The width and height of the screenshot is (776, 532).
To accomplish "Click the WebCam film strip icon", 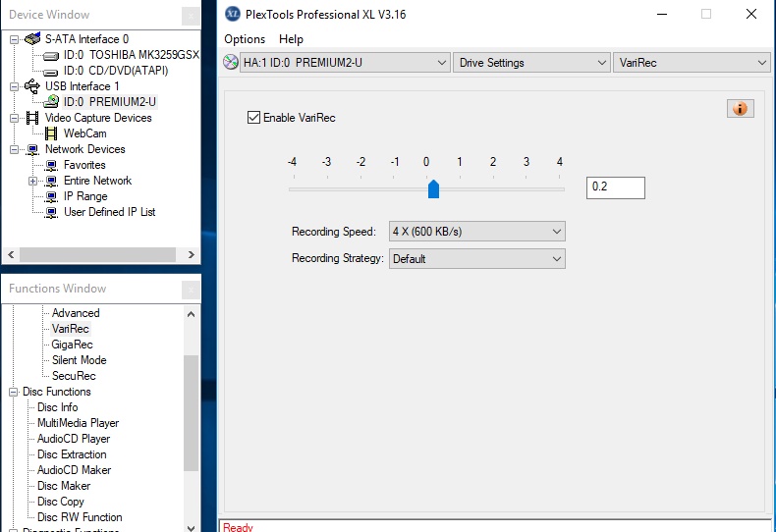I will (x=51, y=133).
